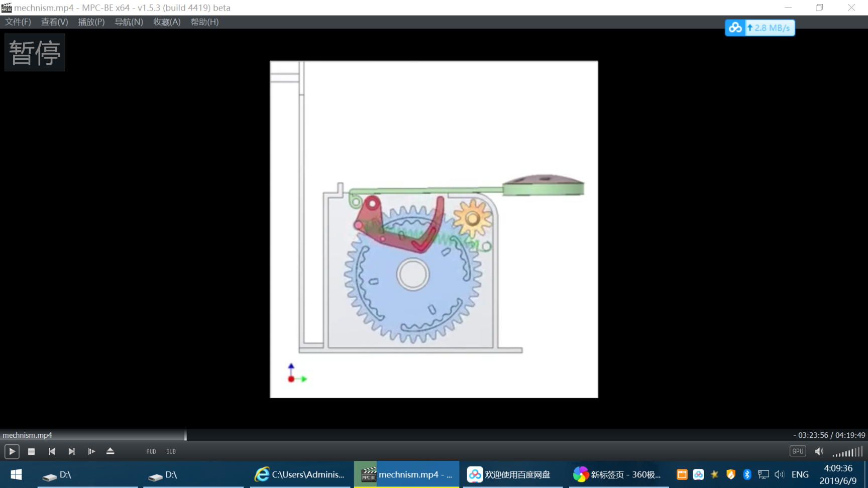Click the Play button
Screen dimensions: 868x488
[x=12, y=451]
